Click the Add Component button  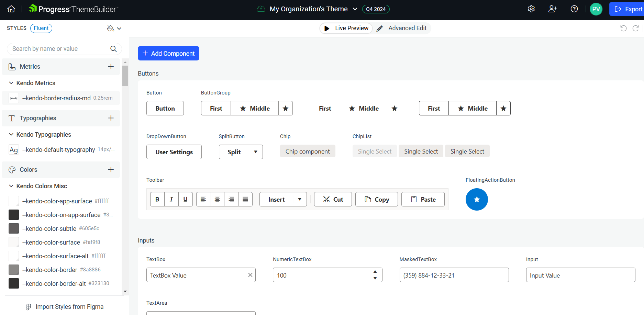pos(168,53)
